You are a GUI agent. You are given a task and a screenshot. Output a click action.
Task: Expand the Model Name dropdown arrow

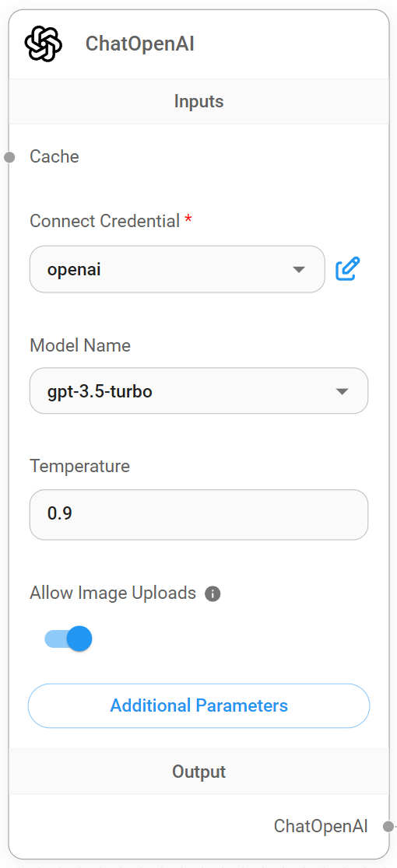pyautogui.click(x=342, y=392)
